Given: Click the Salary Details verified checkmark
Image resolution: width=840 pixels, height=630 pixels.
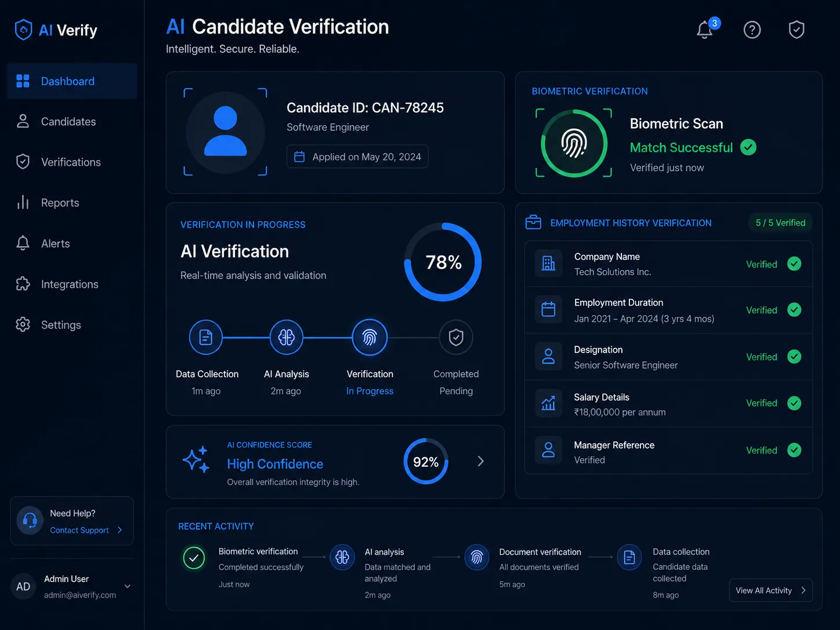Looking at the screenshot, I should click(x=794, y=403).
